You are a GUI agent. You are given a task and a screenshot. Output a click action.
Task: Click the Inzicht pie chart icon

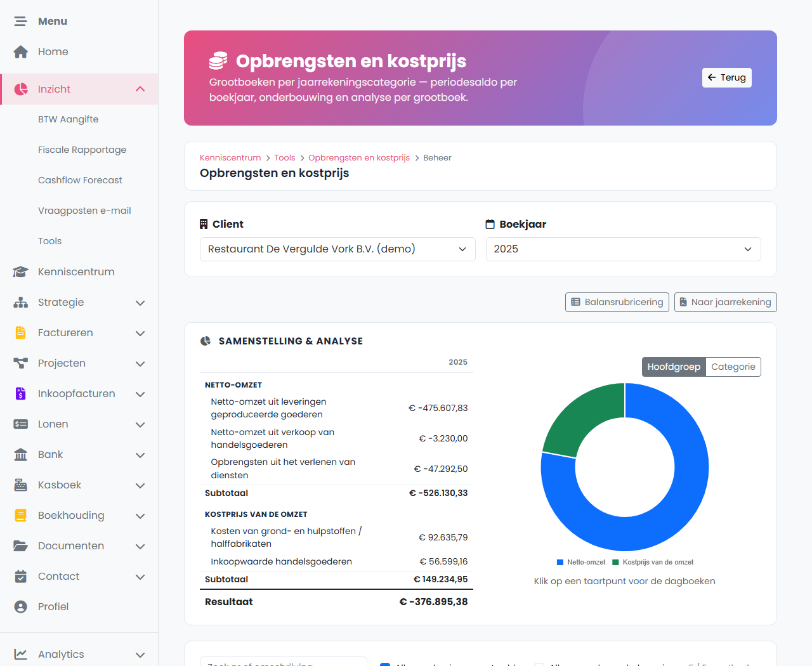pos(21,89)
